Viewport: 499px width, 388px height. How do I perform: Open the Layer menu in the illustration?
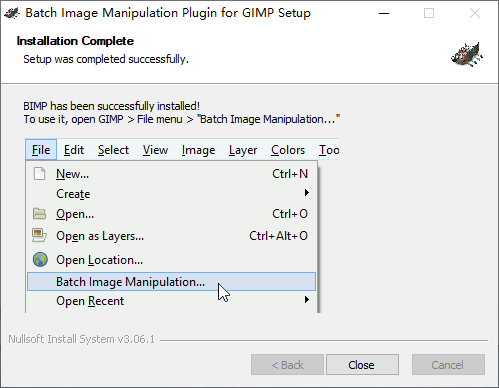point(243,151)
